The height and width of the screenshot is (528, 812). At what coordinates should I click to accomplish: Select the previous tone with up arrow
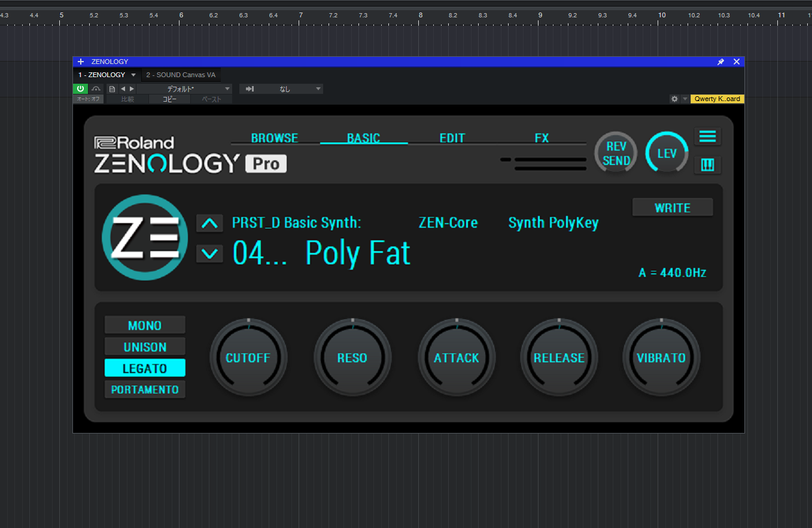pyautogui.click(x=209, y=224)
